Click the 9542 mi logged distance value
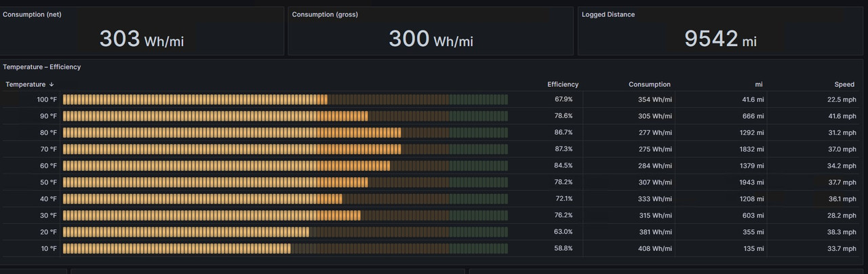Viewport: 868px width, 274px height. pos(720,39)
